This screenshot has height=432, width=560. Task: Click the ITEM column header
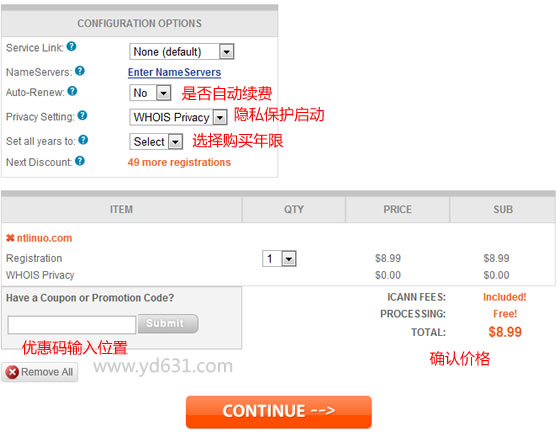coord(121,209)
